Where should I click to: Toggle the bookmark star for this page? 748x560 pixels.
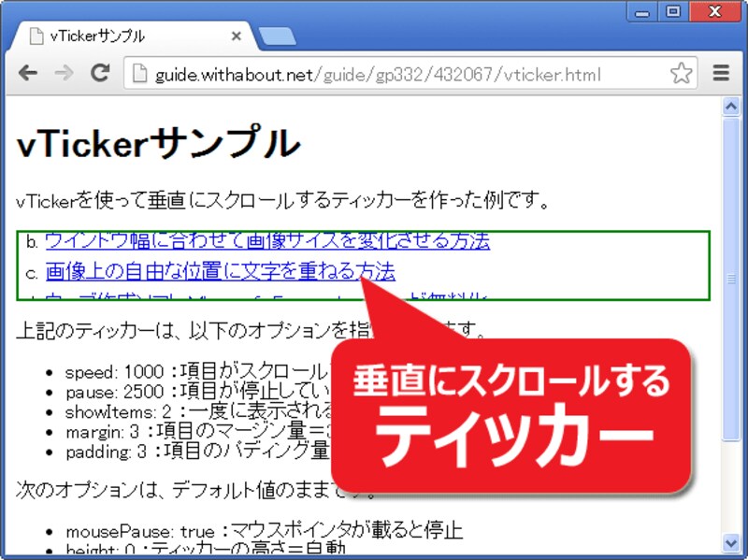pyautogui.click(x=682, y=73)
